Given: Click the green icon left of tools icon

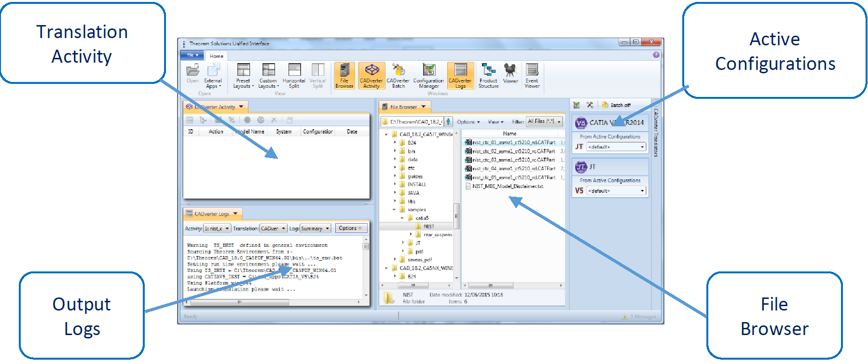Looking at the screenshot, I should pyautogui.click(x=577, y=105).
